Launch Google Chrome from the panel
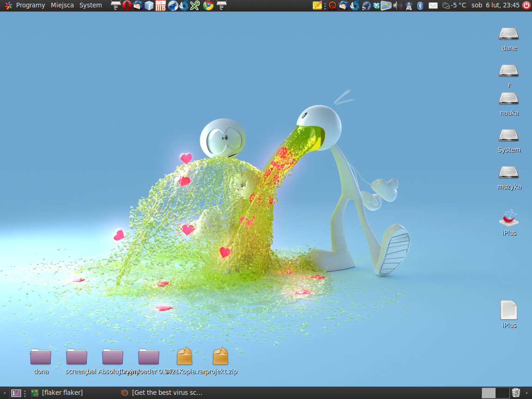 [x=208, y=6]
